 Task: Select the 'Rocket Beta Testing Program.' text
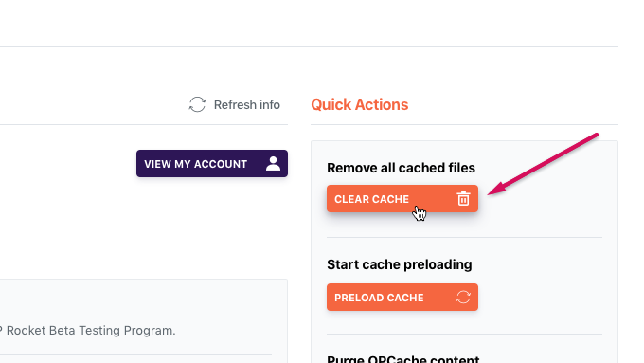pos(91,331)
